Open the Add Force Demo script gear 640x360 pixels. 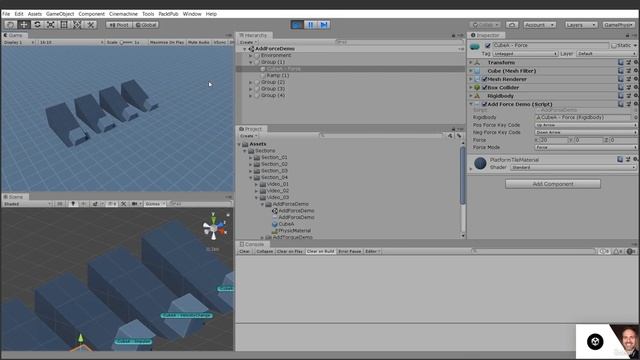click(x=635, y=104)
